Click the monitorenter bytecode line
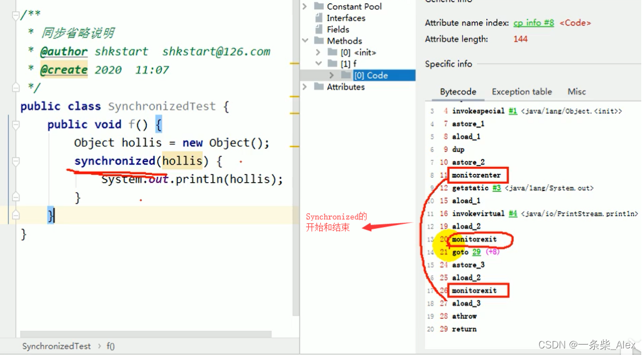Viewport: 644px width, 355px height. (x=476, y=175)
